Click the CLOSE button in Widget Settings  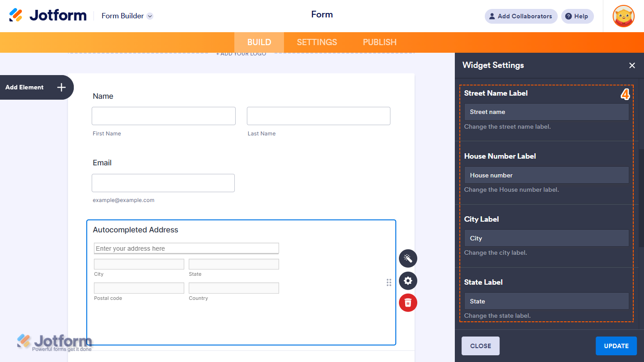click(480, 345)
